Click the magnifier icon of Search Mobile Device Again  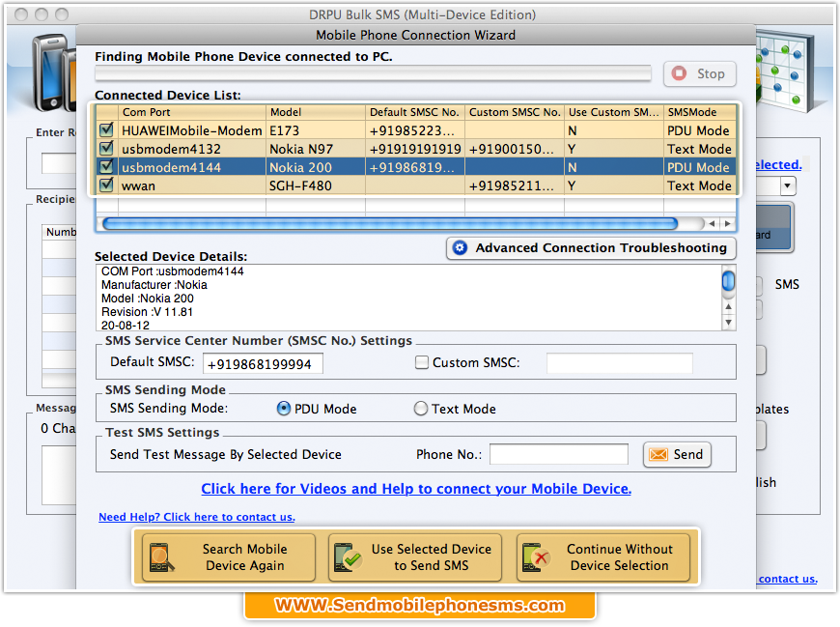159,557
